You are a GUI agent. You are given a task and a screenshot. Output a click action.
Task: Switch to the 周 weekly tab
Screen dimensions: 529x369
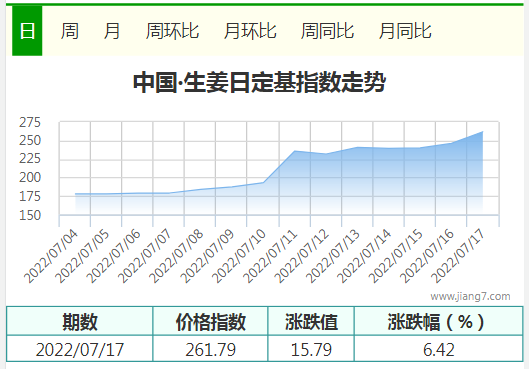click(69, 31)
